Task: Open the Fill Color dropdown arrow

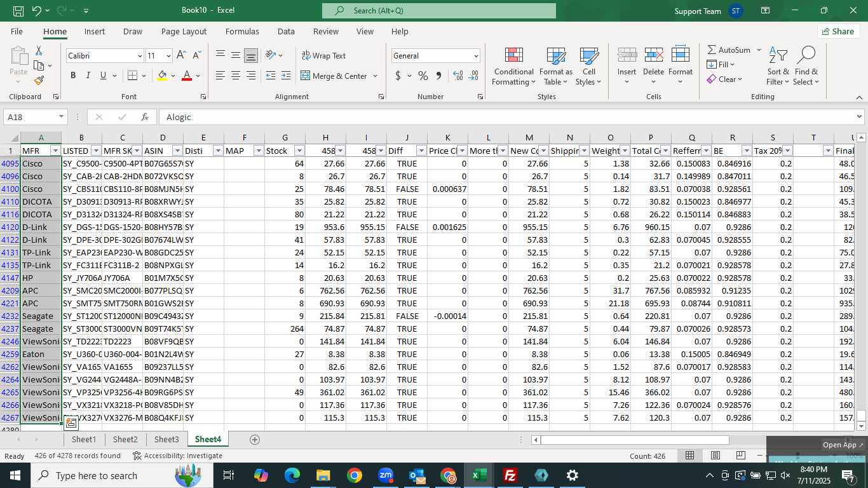Action: point(173,76)
